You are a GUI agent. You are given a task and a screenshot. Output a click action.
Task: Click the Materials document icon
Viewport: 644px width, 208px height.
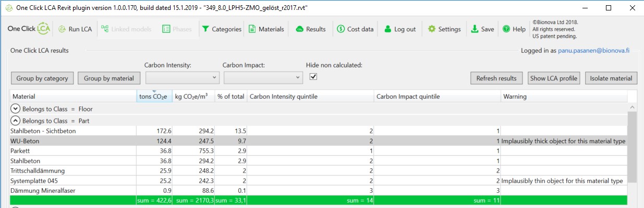[252, 29]
